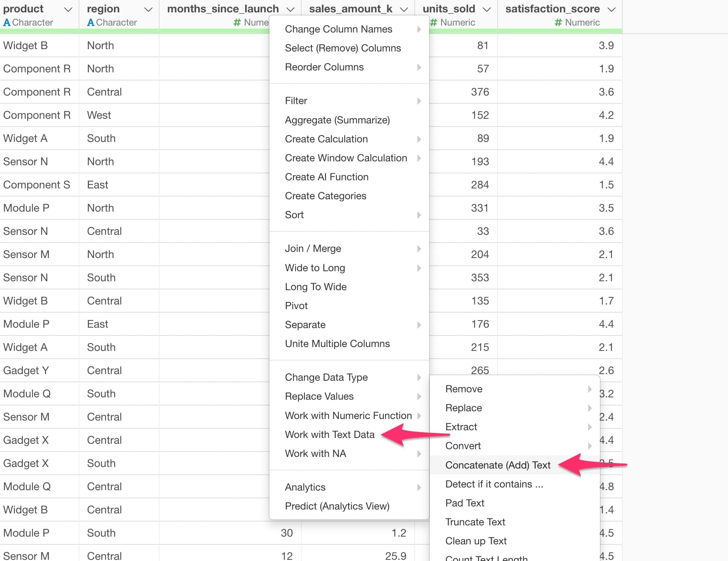The height and width of the screenshot is (561, 728).
Task: Click the Widget B cell in first row
Action: 26,46
